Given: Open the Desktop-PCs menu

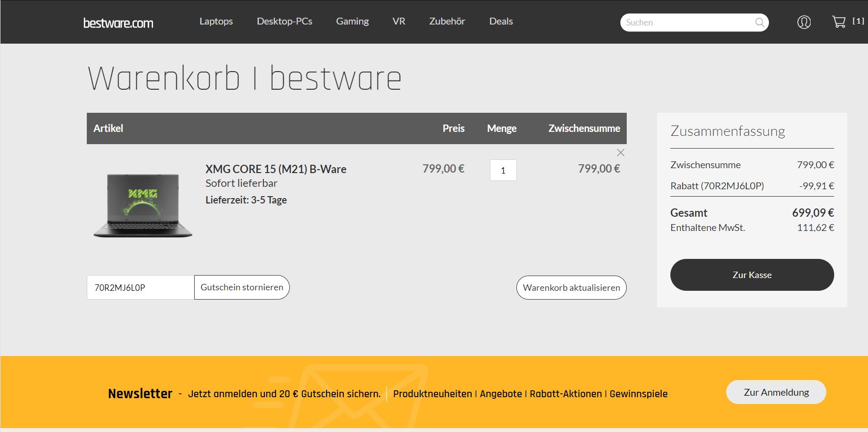Looking at the screenshot, I should [x=284, y=21].
